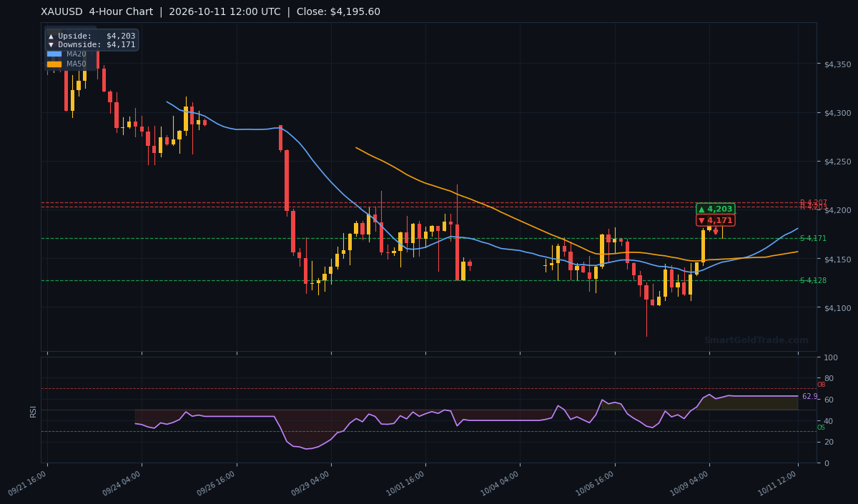Click the 09/21 16:00 time axis label
Screen dimensions: 858x504
(29, 484)
